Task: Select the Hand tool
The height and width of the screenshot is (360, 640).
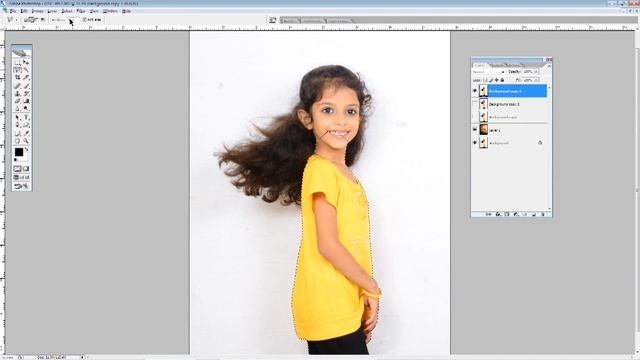Action: coord(18,140)
